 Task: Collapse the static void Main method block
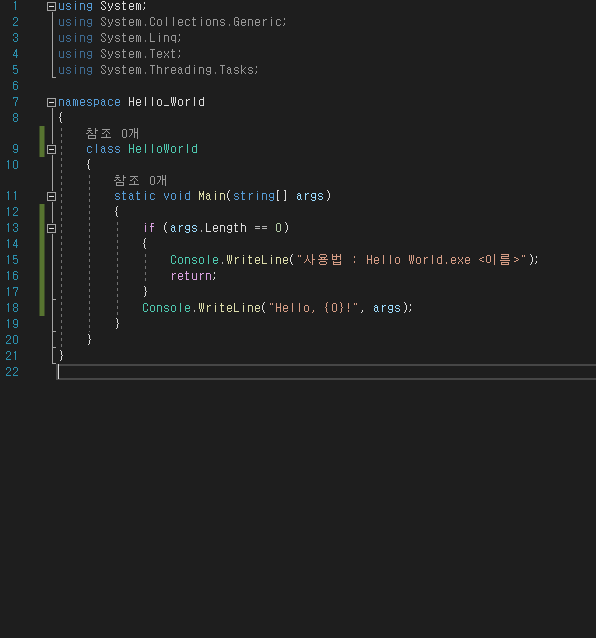point(51,197)
